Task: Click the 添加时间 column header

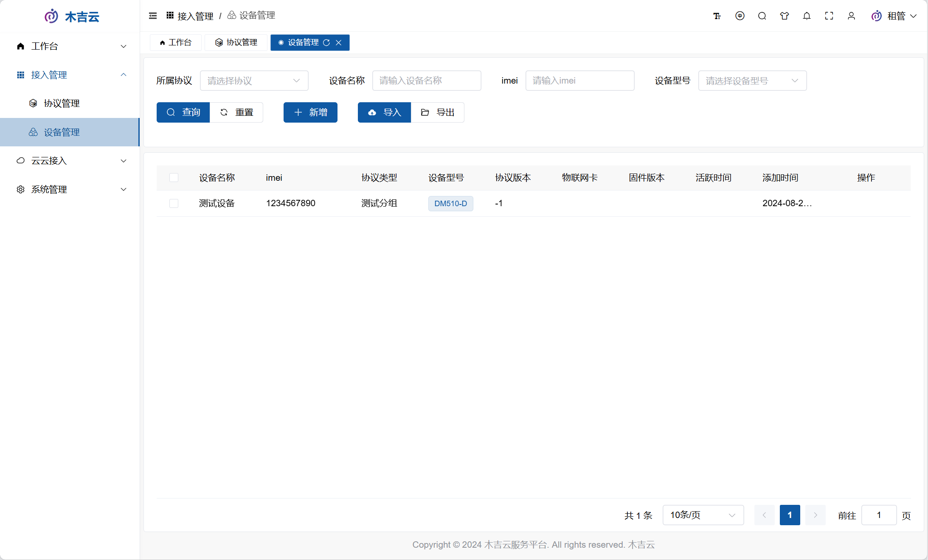Action: pyautogui.click(x=780, y=178)
